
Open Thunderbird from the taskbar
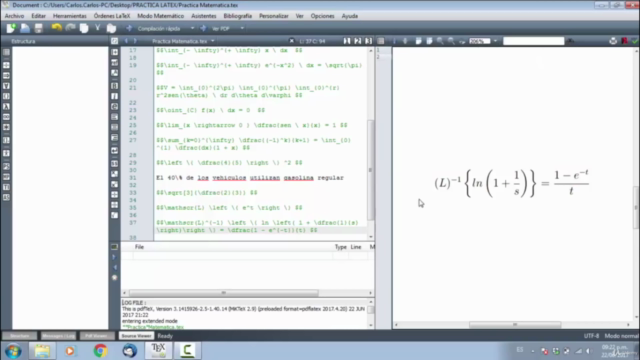[x=129, y=351]
